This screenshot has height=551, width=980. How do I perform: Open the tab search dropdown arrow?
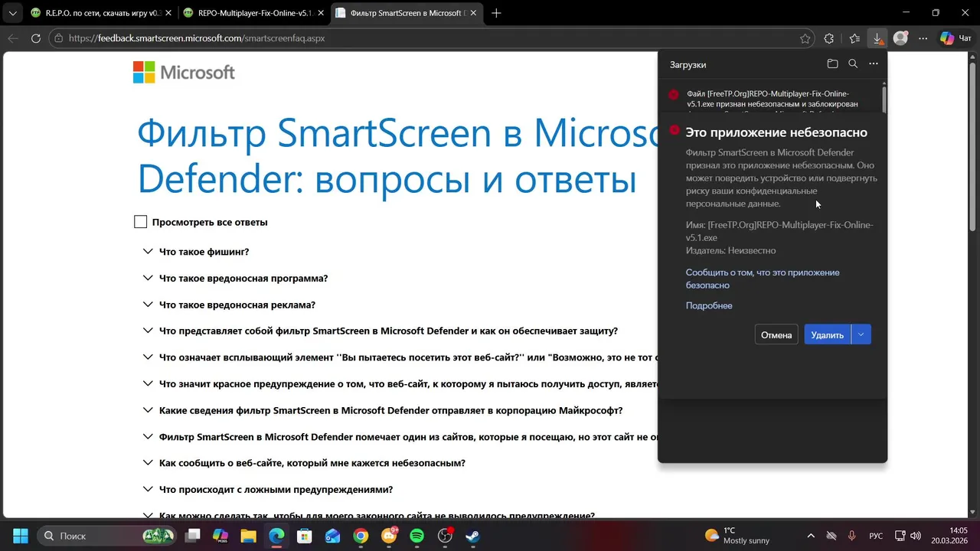tap(12, 13)
